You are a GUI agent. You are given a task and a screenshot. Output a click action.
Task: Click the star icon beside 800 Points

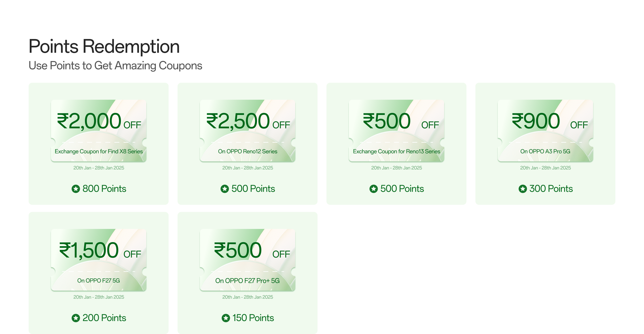point(76,189)
